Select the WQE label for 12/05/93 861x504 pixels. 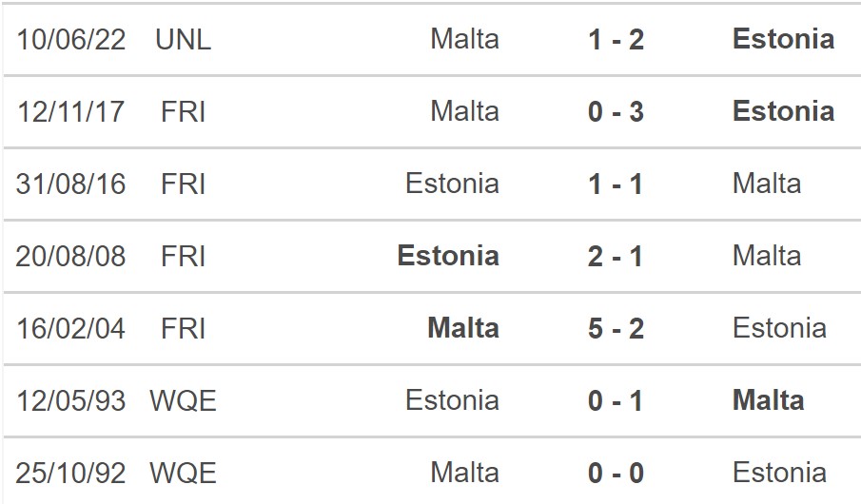(184, 400)
